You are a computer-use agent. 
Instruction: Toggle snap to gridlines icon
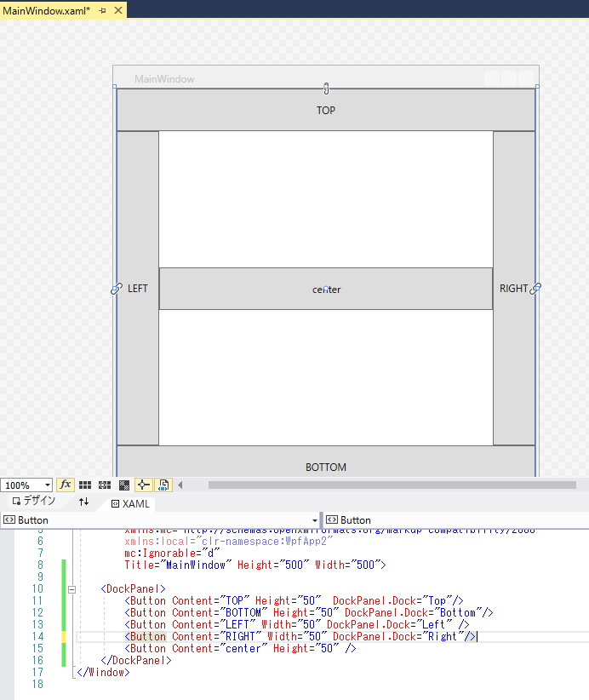click(105, 485)
